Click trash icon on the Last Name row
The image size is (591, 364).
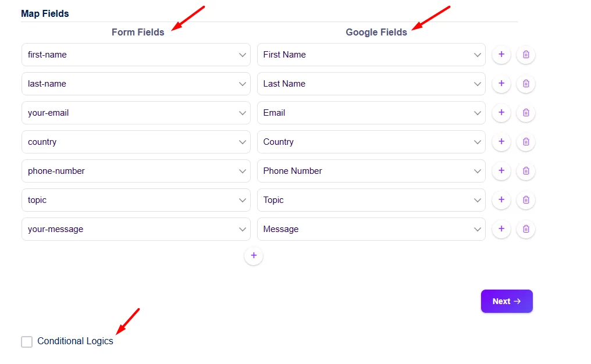click(x=526, y=84)
